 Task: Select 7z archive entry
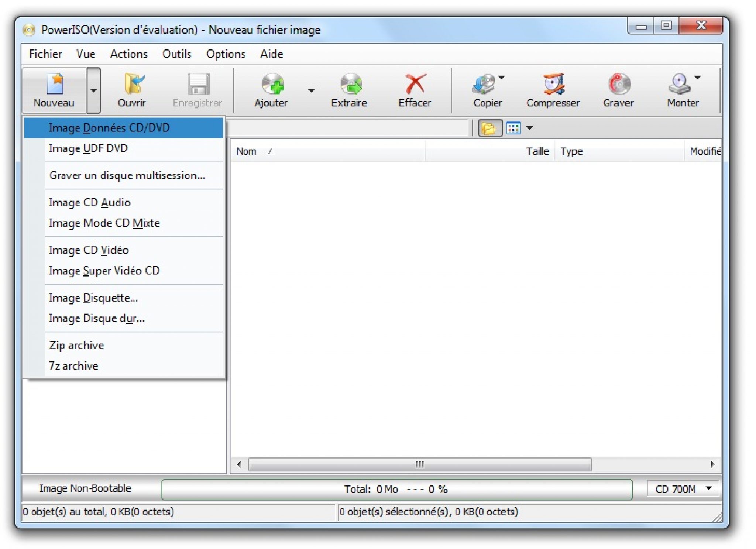(x=124, y=366)
